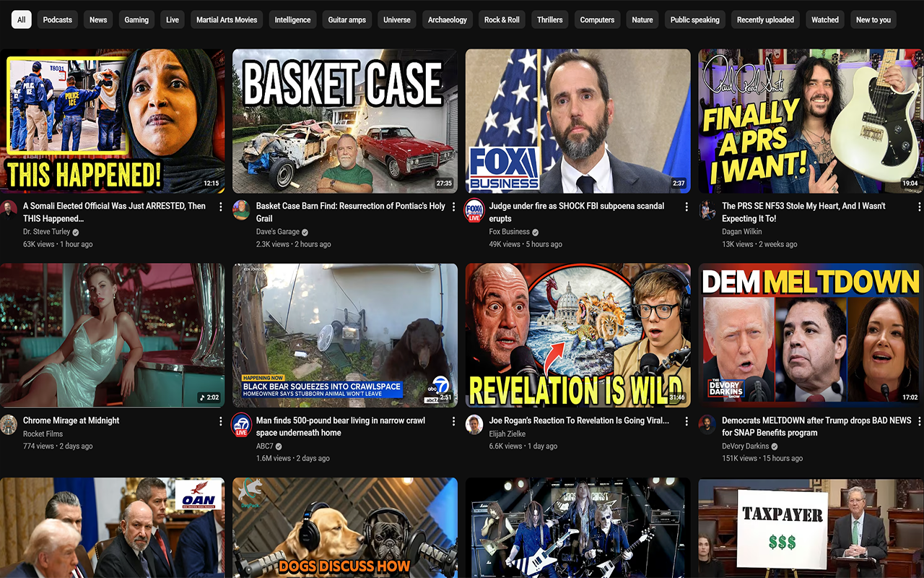Filter by Guitar amps chip
The height and width of the screenshot is (578, 924).
coord(347,20)
